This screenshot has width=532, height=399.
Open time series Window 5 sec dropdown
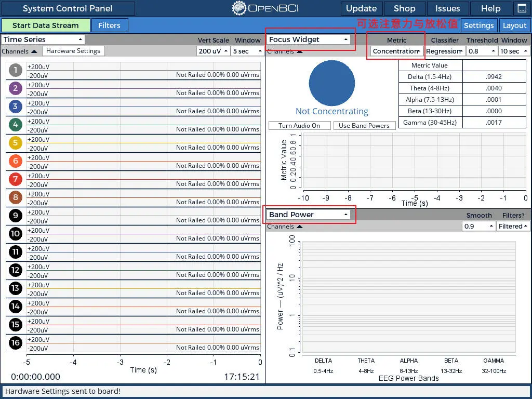tap(247, 51)
